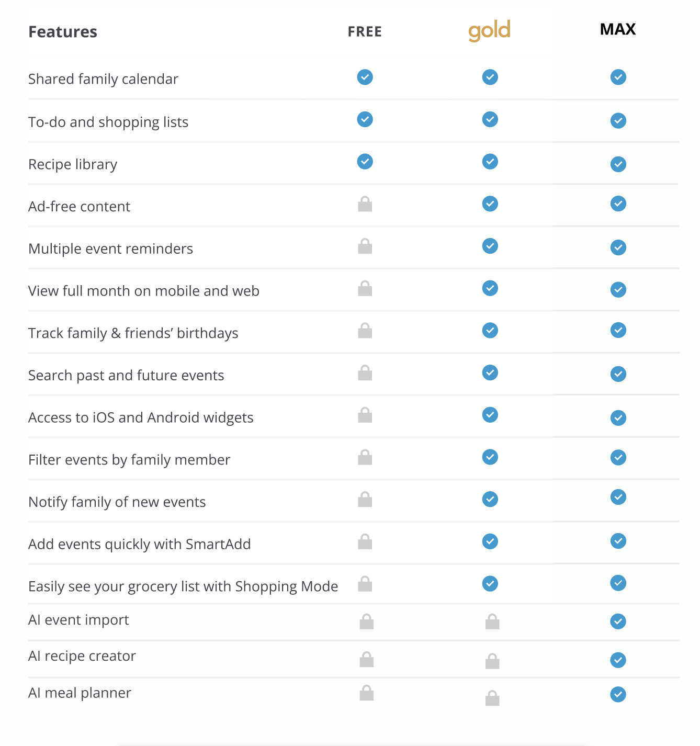Screen dimensions: 700x746
Task: Click FREE lock for Shopping Mode row
Action: [x=365, y=584]
